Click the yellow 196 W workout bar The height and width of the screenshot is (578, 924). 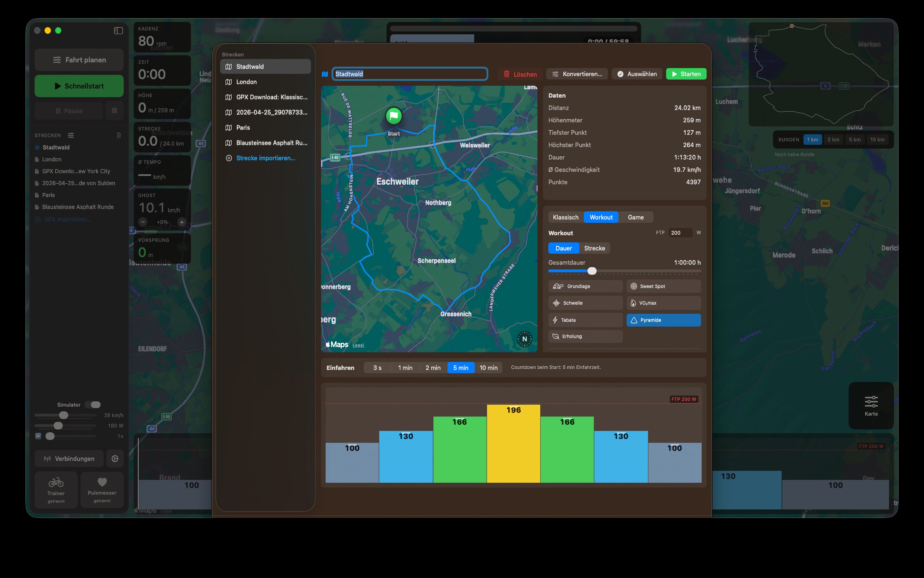(x=514, y=443)
